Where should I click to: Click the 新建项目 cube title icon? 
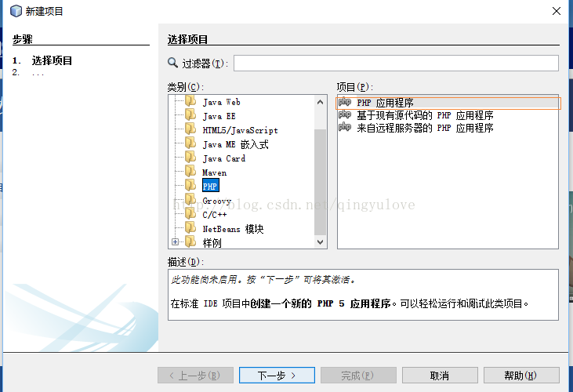coord(16,11)
